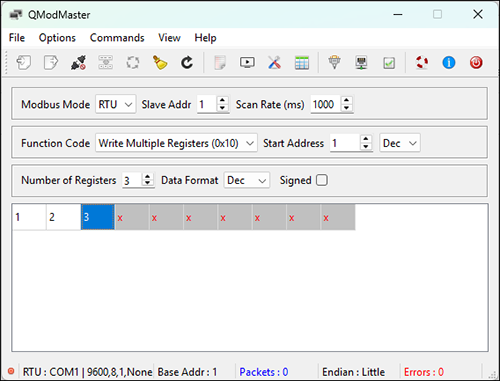Open the lifebuoy Help icon
This screenshot has height=381, width=500.
pyautogui.click(x=422, y=63)
